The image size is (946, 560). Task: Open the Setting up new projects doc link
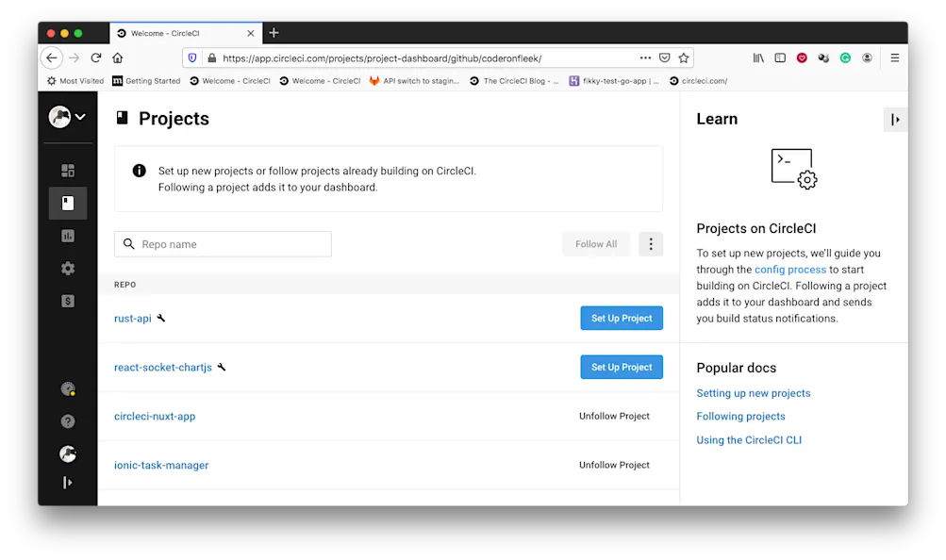tap(753, 392)
